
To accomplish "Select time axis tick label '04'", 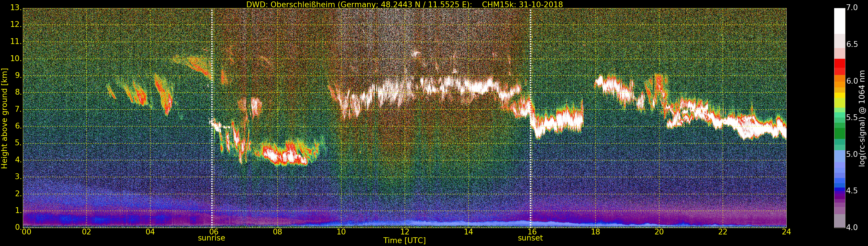I will 150,232.
